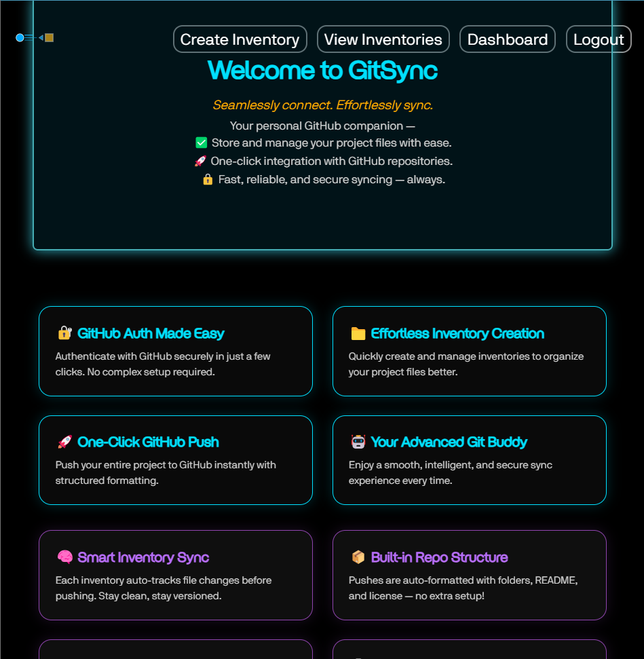Click 'Fast, reliable, and secure syncing' text
This screenshot has width=644, height=659.
point(331,179)
